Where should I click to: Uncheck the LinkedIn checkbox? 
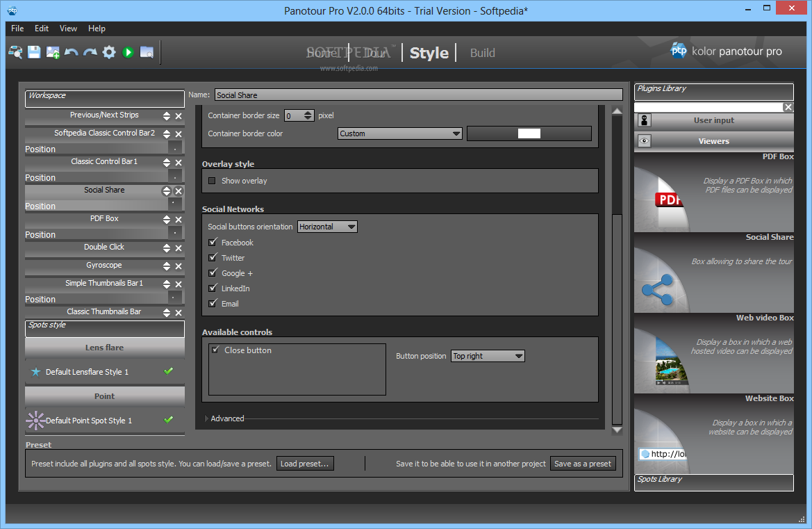click(x=213, y=288)
